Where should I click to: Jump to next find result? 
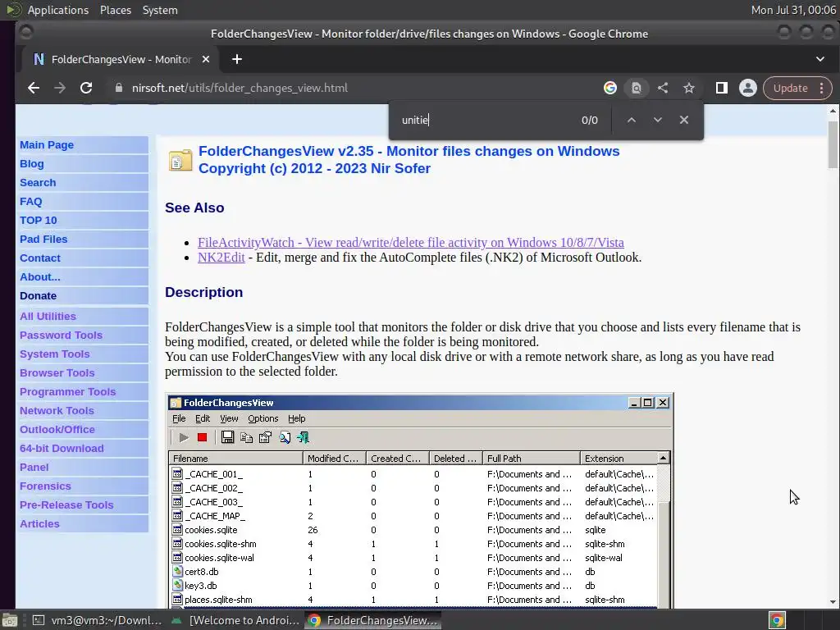point(658,120)
